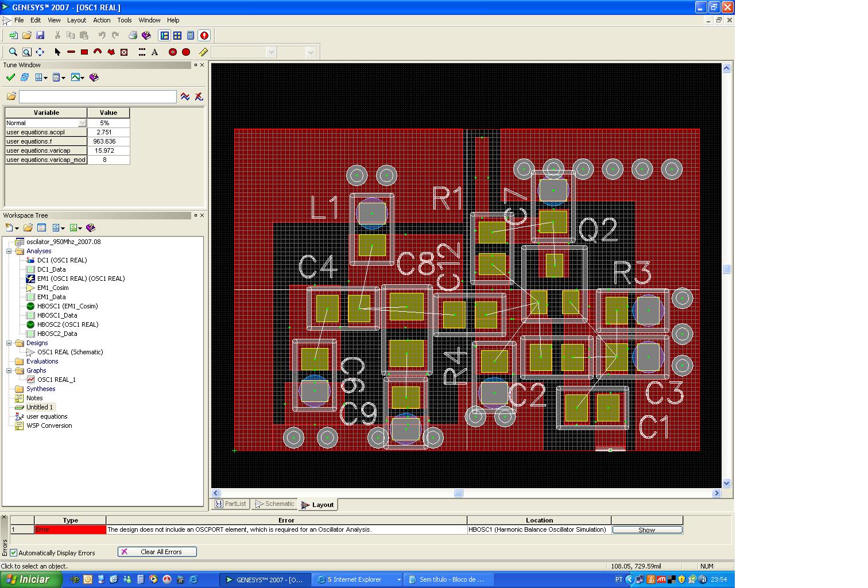Viewport: 868px width, 588px height.
Task: Click the equations.f value 963.636
Action: point(108,141)
